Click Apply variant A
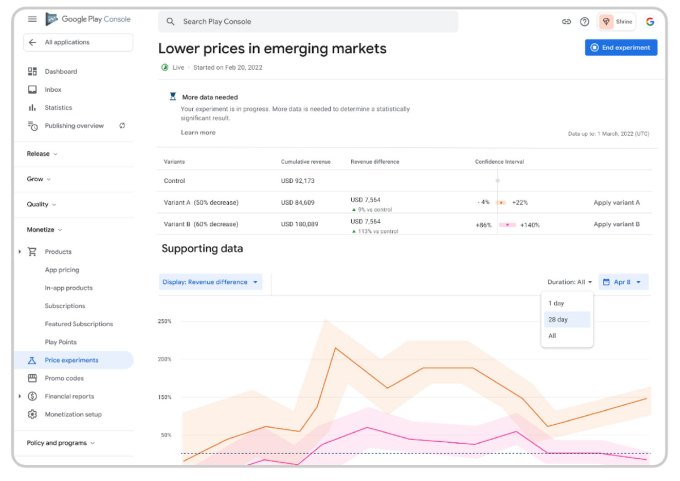Image resolution: width=680 pixels, height=481 pixels. pos(616,202)
